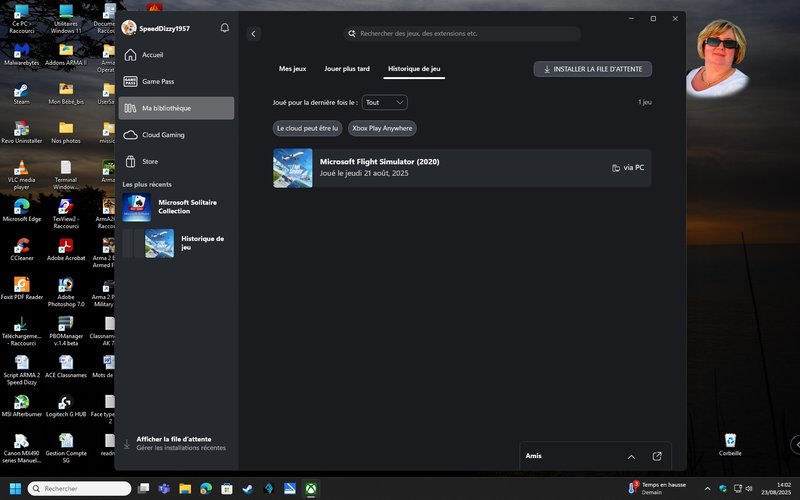This screenshot has height=500, width=800.
Task: Open the 'Ce PC - Raccourci' desktop icon
Action: click(21, 19)
